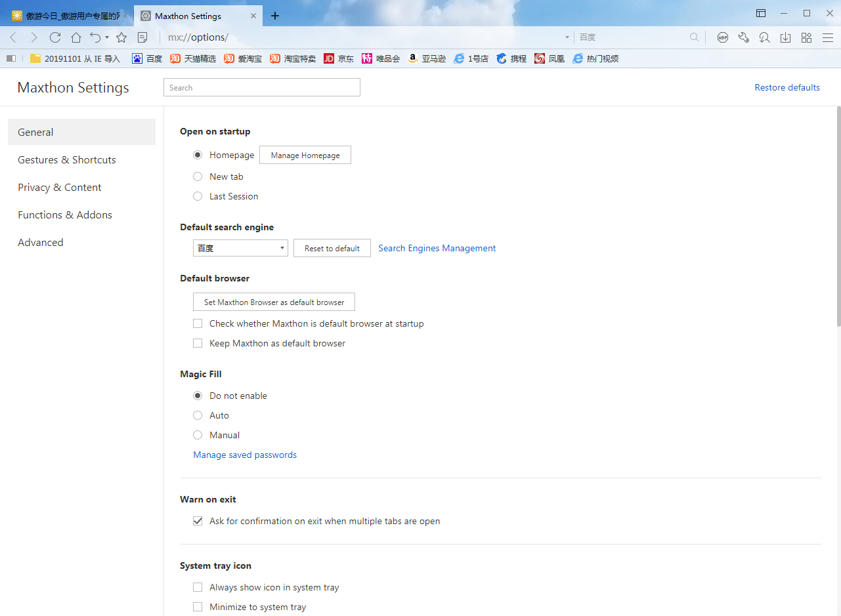Viewport: 841px width, 616px height.
Task: Click Restore defaults link
Action: point(787,87)
